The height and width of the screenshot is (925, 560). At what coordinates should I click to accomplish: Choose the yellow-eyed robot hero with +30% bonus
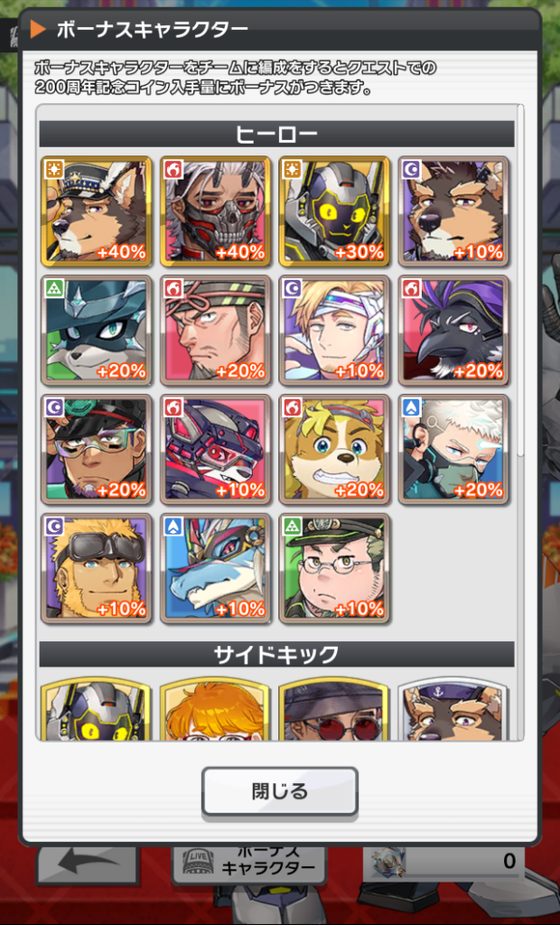tap(334, 211)
